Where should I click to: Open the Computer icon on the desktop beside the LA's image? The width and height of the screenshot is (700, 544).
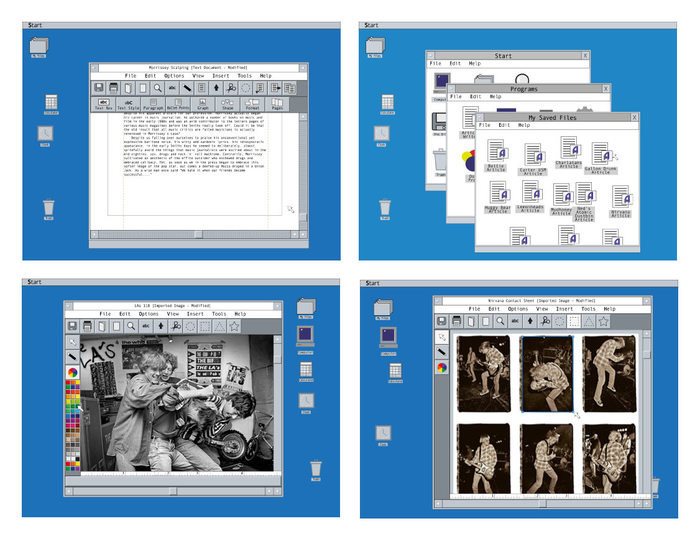(x=305, y=339)
